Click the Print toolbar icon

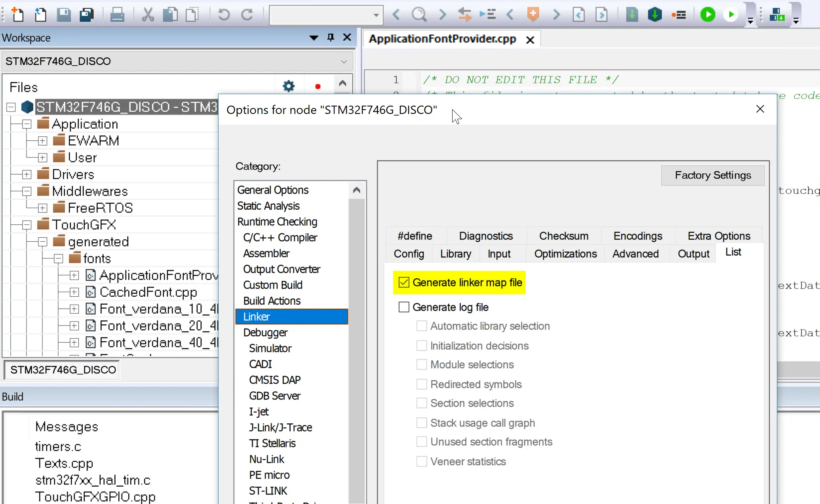tap(117, 15)
